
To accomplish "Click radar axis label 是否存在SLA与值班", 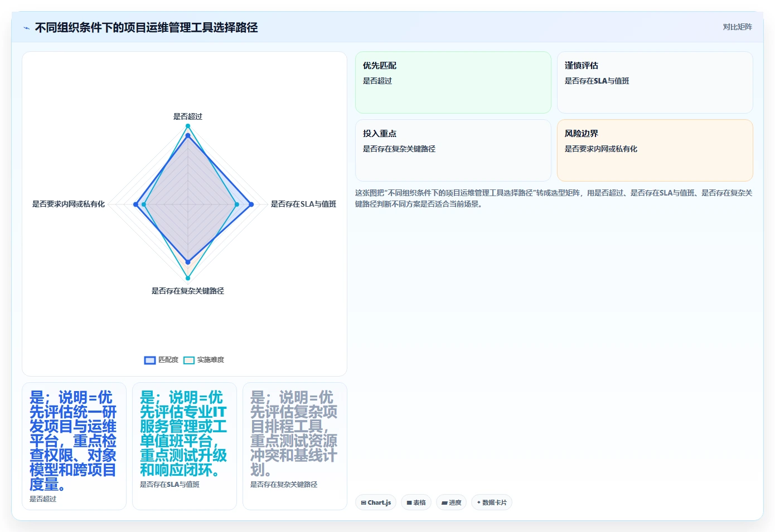I will (303, 204).
